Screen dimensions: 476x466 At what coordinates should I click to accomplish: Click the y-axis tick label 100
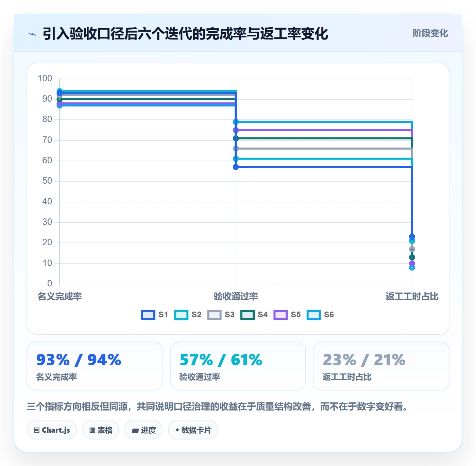click(x=45, y=79)
